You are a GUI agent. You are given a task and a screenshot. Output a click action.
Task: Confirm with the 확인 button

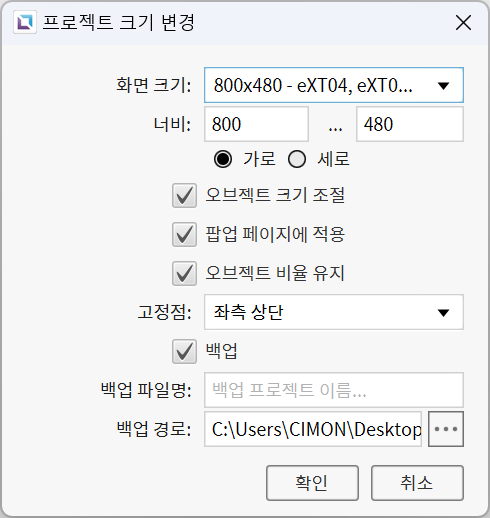tap(312, 483)
